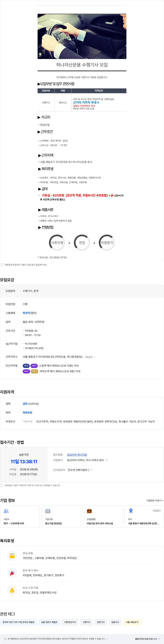Click the 근거리 거주자 우대 !! text

coord(86,102)
